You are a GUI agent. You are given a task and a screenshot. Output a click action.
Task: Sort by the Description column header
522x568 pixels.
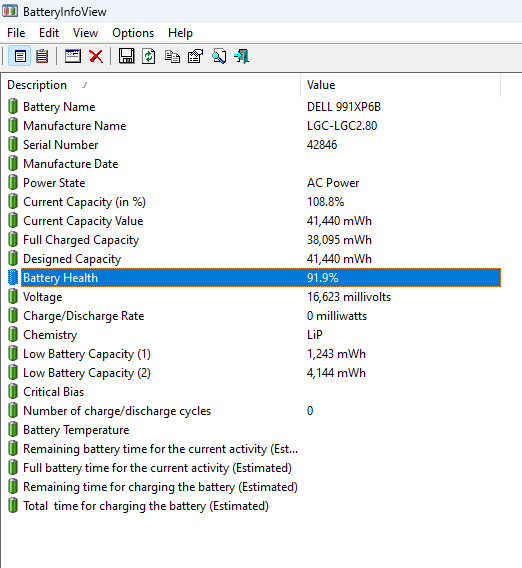(150, 85)
